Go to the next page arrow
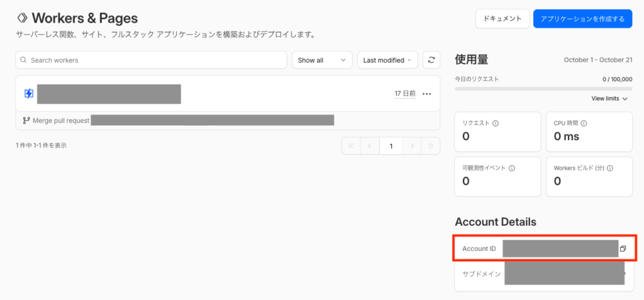Screen dimensions: 644x300 pos(411,146)
